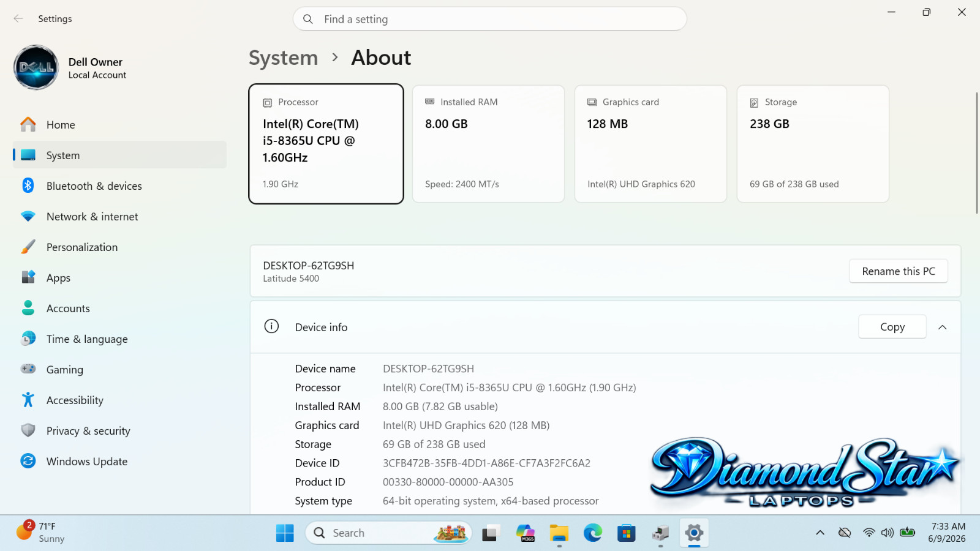Screen dimensions: 980x551
Task: Click the Rename this PC button
Action: point(899,271)
